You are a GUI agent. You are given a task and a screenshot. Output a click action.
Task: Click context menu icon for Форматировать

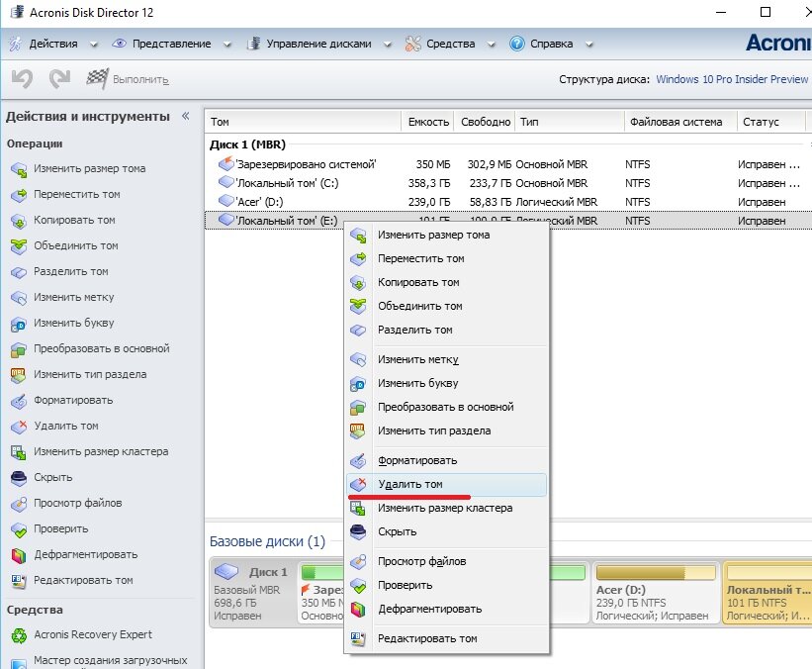coord(358,461)
